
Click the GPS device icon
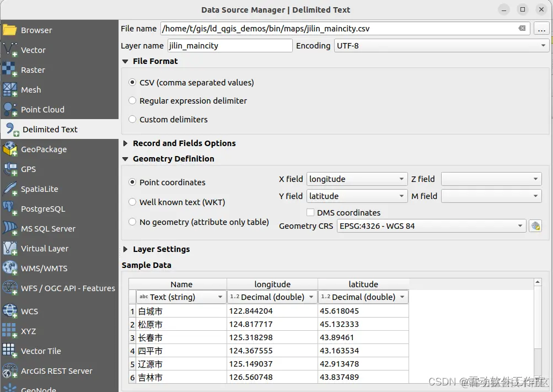tap(9, 169)
